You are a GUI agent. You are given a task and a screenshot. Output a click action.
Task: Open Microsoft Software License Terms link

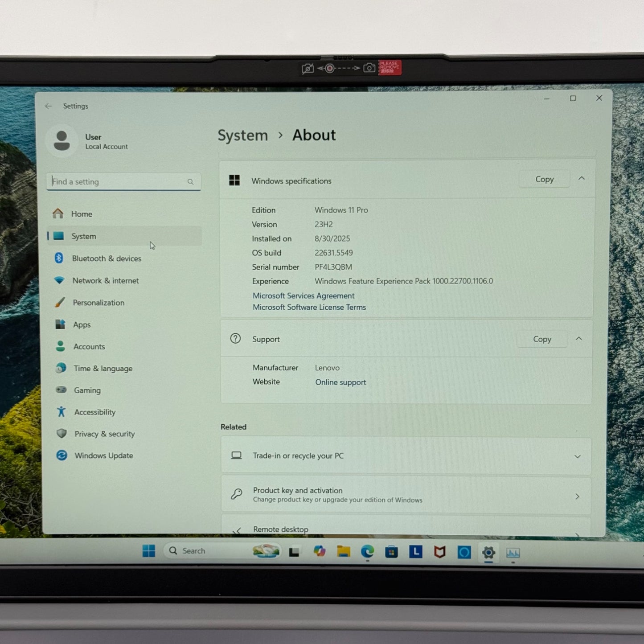coord(309,308)
